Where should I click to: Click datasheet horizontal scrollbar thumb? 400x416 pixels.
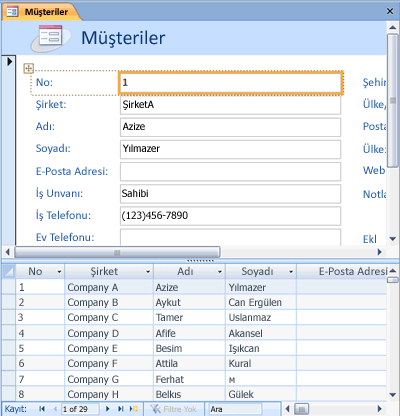302,409
